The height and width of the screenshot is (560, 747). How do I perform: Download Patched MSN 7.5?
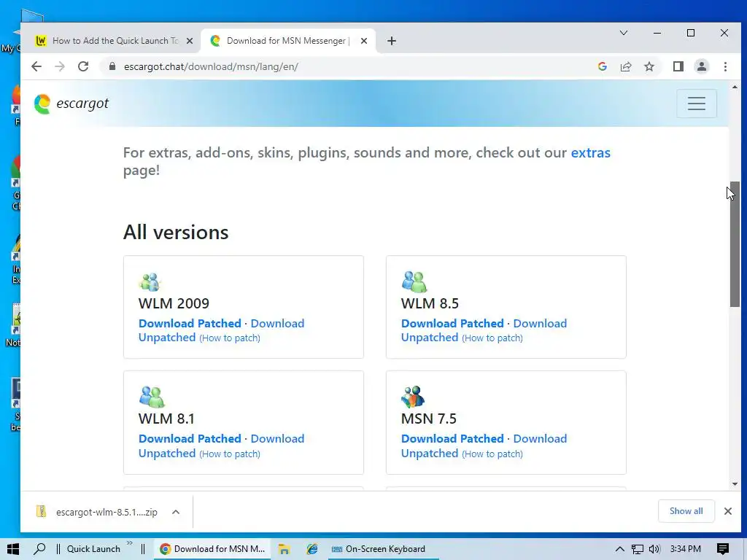[x=452, y=438]
